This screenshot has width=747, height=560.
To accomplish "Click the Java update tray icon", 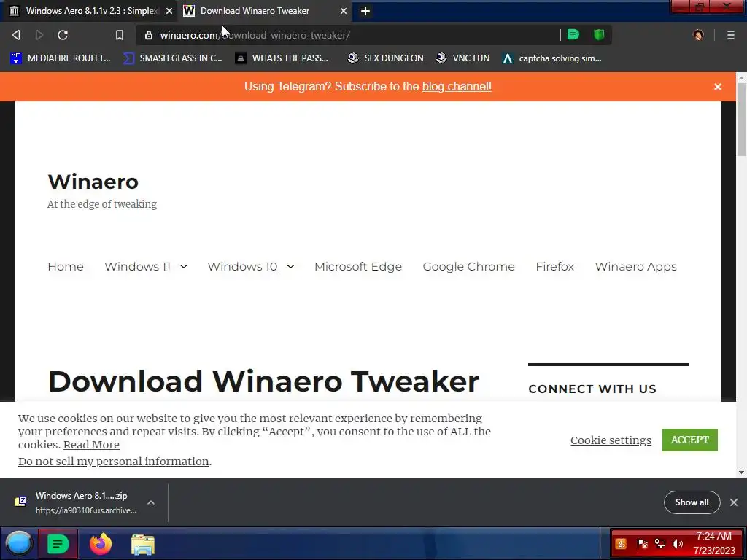I will click(620, 544).
